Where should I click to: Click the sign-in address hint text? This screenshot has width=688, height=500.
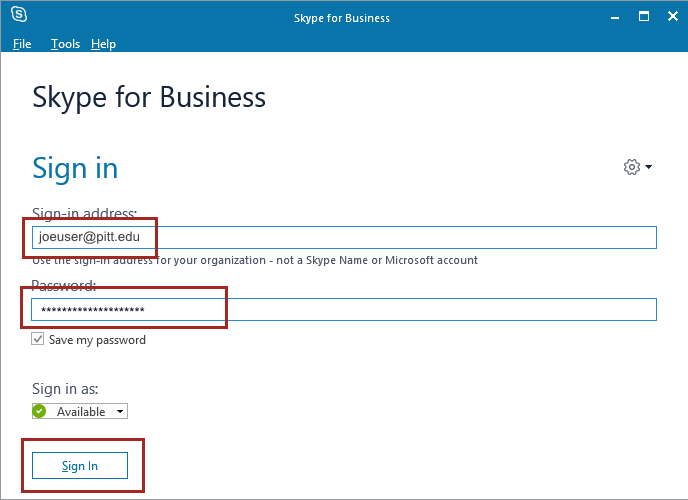[255, 260]
